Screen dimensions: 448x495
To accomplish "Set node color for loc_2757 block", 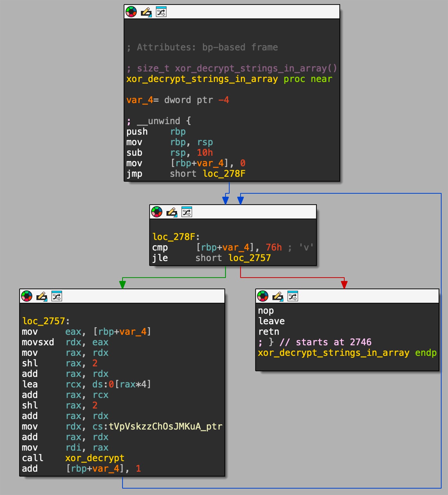I will [27, 296].
